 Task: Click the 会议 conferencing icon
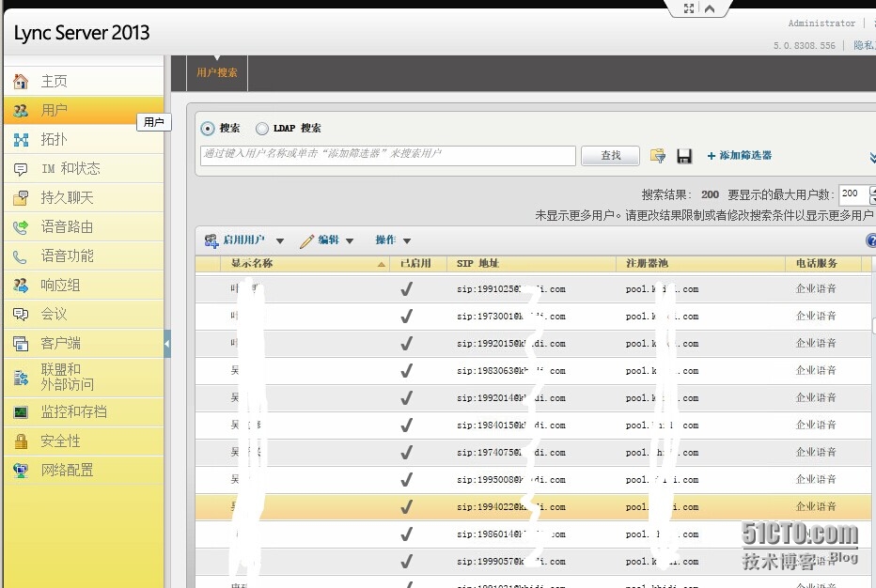[21, 315]
